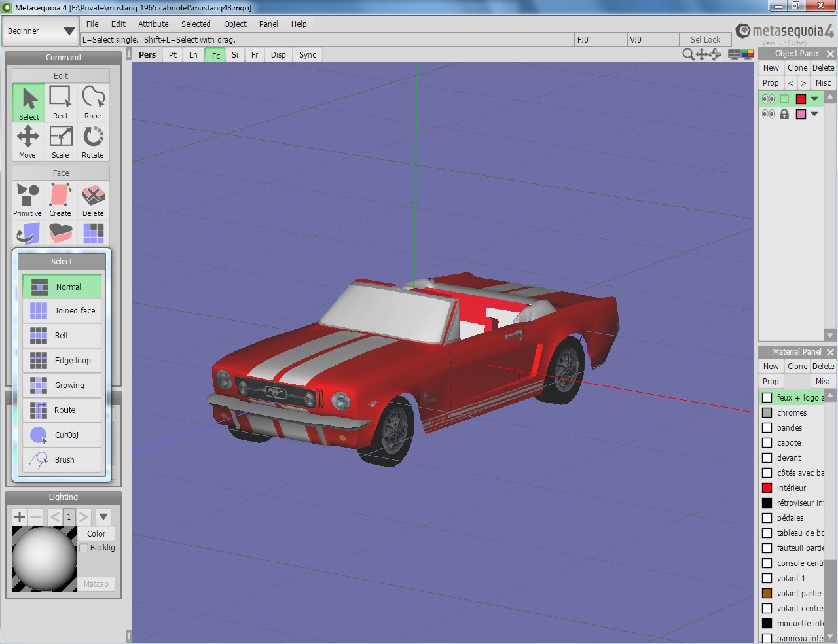Expand the first object's dropdown arrow
This screenshot has height=644, width=838.
click(814, 99)
